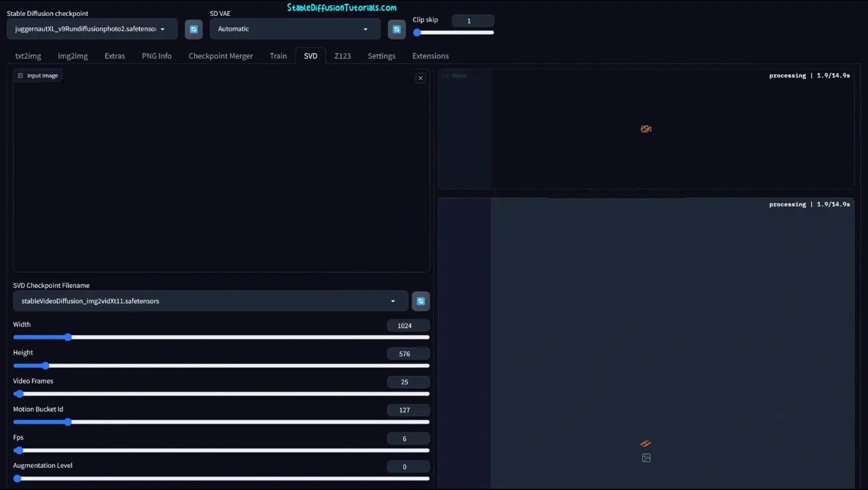Refresh the SVD Checkpoint Filename list
This screenshot has width=868, height=490.
point(421,301)
